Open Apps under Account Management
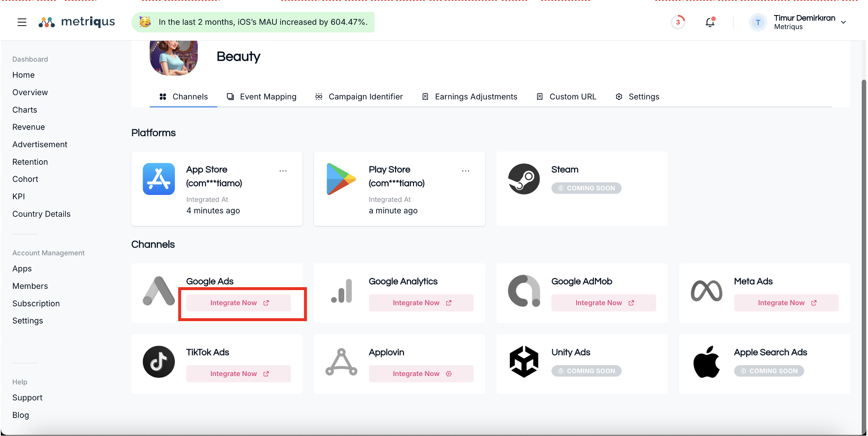Screen dimensions: 868x436 [22, 269]
